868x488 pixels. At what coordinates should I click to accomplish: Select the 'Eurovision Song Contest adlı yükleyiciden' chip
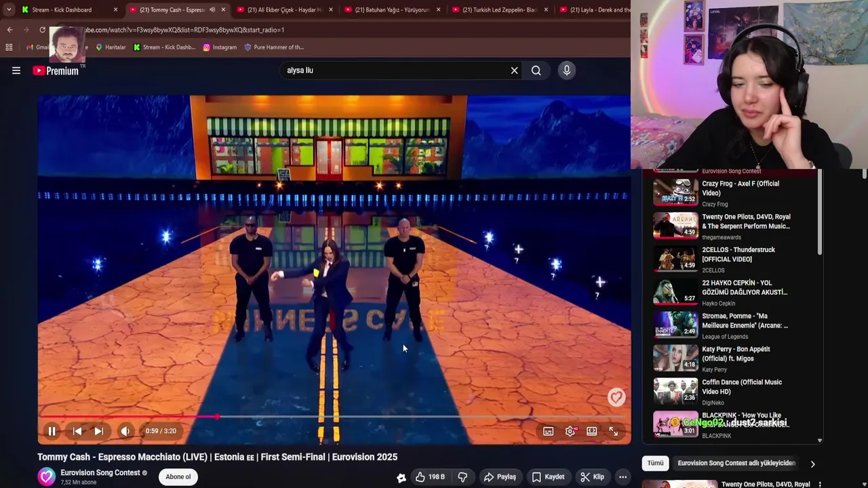736,463
